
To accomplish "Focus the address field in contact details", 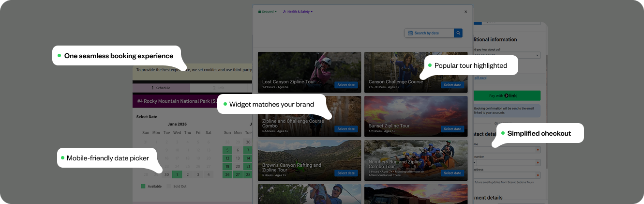I will click(506, 175).
